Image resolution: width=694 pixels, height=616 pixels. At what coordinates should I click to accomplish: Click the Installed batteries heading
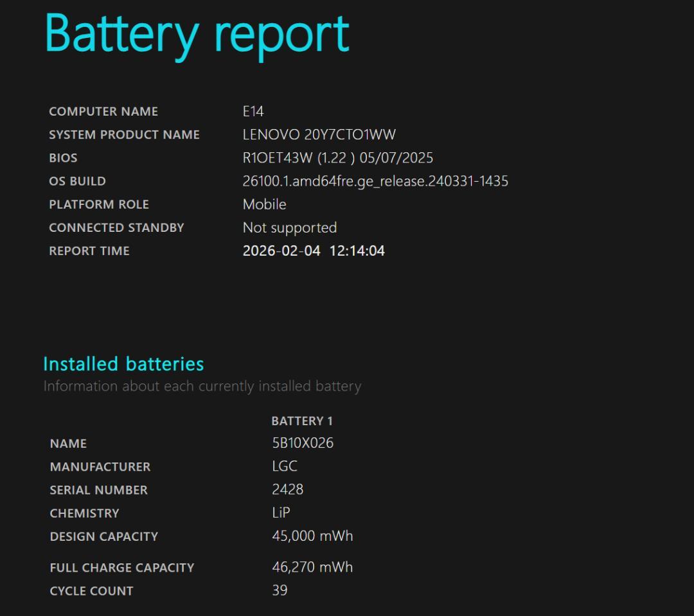coord(123,364)
